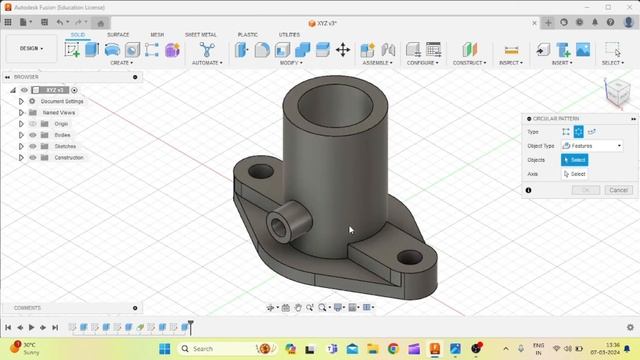Set pattern type to Full circular

578,131
